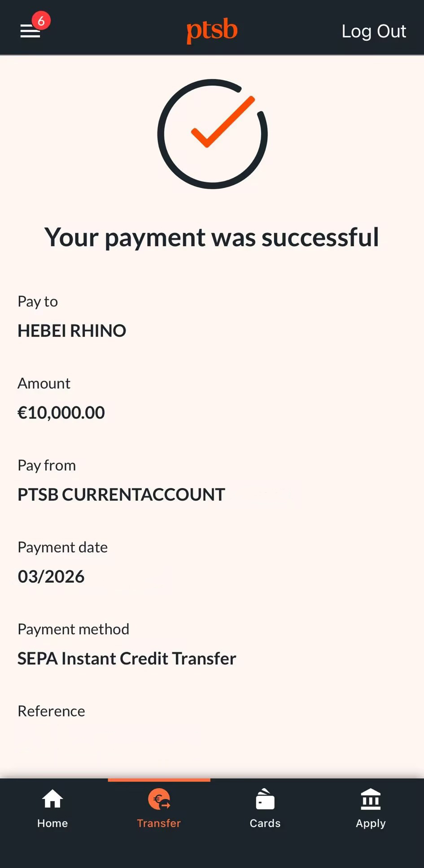Screen dimensions: 424x868
Task: Tap the payee name HEBEI RHINO
Action: pyautogui.click(x=72, y=331)
